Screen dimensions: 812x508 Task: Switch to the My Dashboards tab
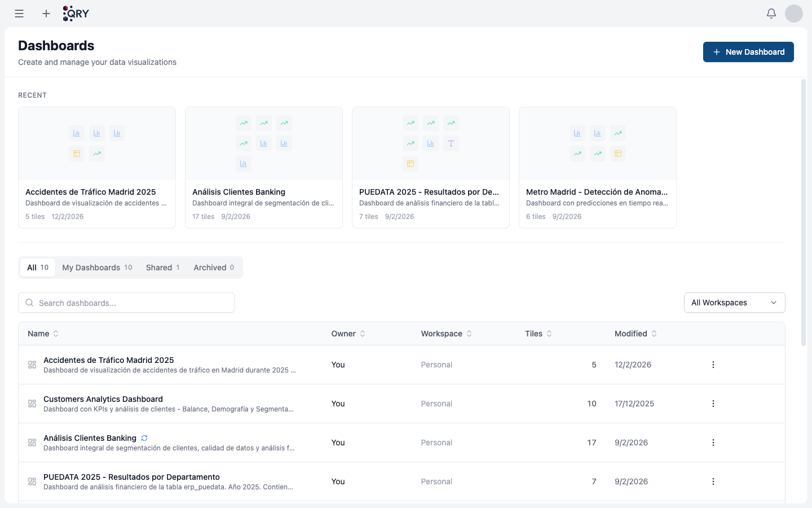[x=97, y=268]
